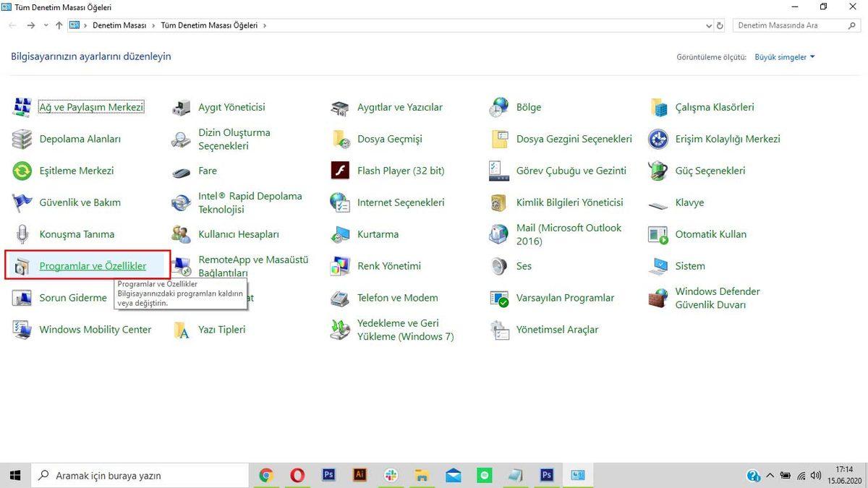Open Flash Player (32 bit) icon
Viewport: 868px width, 488px height.
point(340,171)
